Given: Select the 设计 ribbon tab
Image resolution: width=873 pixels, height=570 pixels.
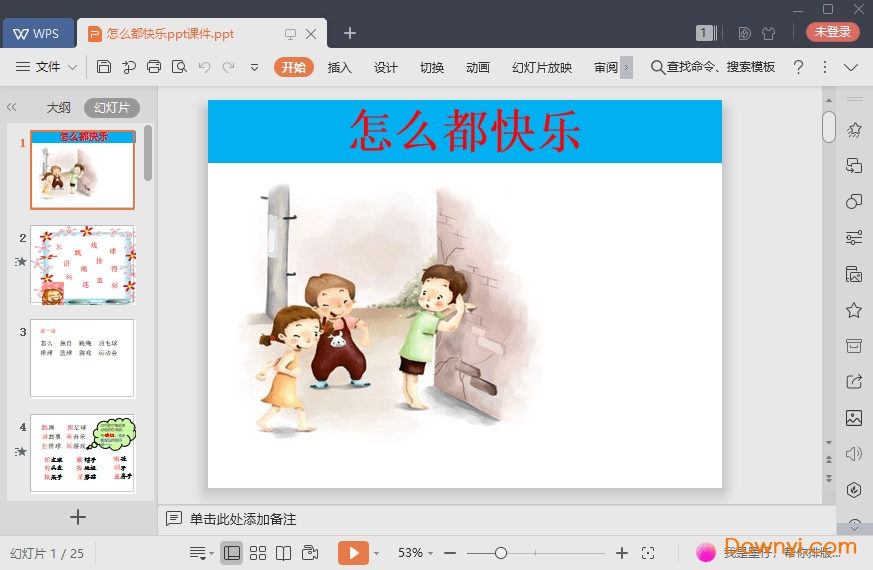Looking at the screenshot, I should (x=386, y=67).
